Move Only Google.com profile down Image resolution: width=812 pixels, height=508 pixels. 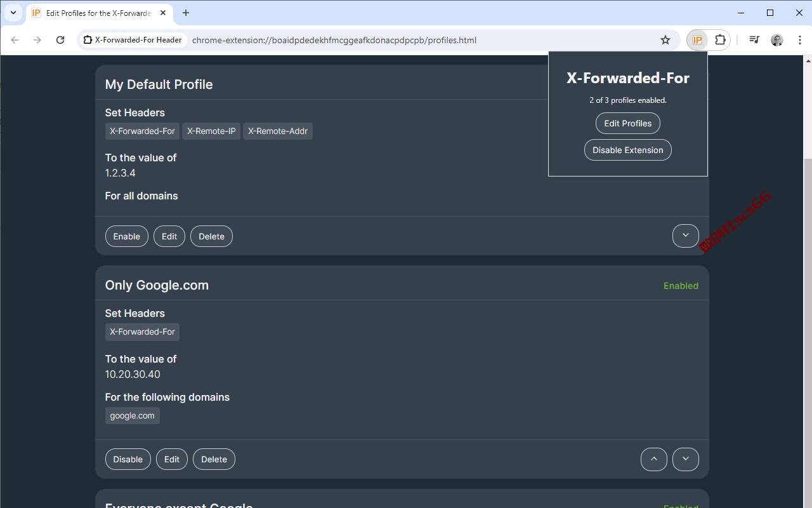click(x=686, y=459)
